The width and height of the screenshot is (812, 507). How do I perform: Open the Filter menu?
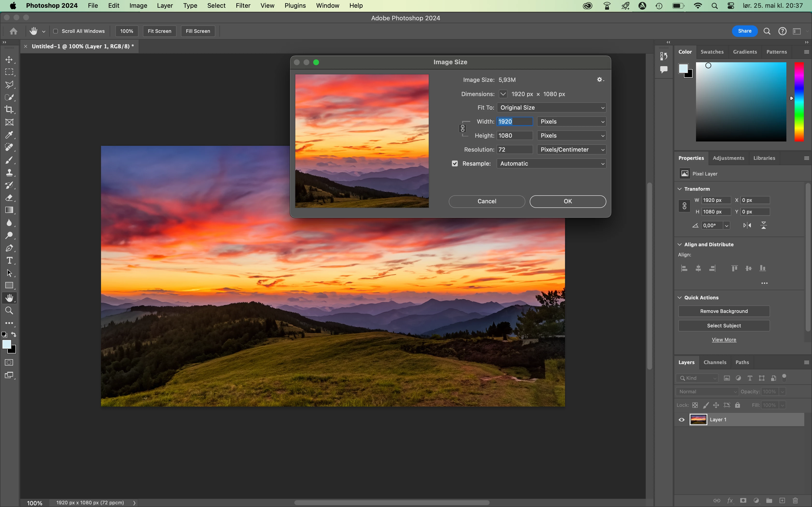click(x=243, y=6)
